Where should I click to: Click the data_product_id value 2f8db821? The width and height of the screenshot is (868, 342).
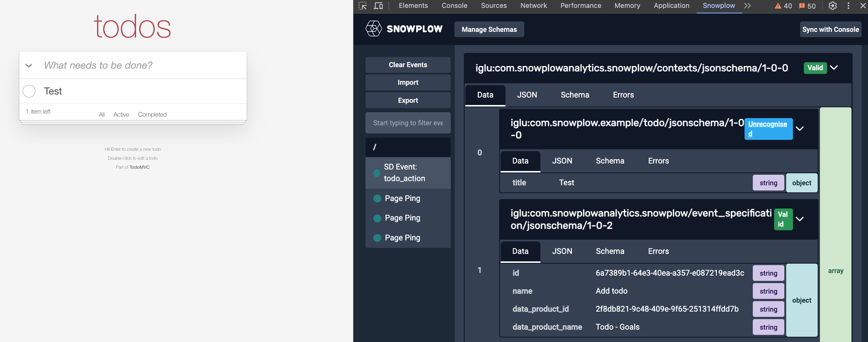click(x=667, y=309)
